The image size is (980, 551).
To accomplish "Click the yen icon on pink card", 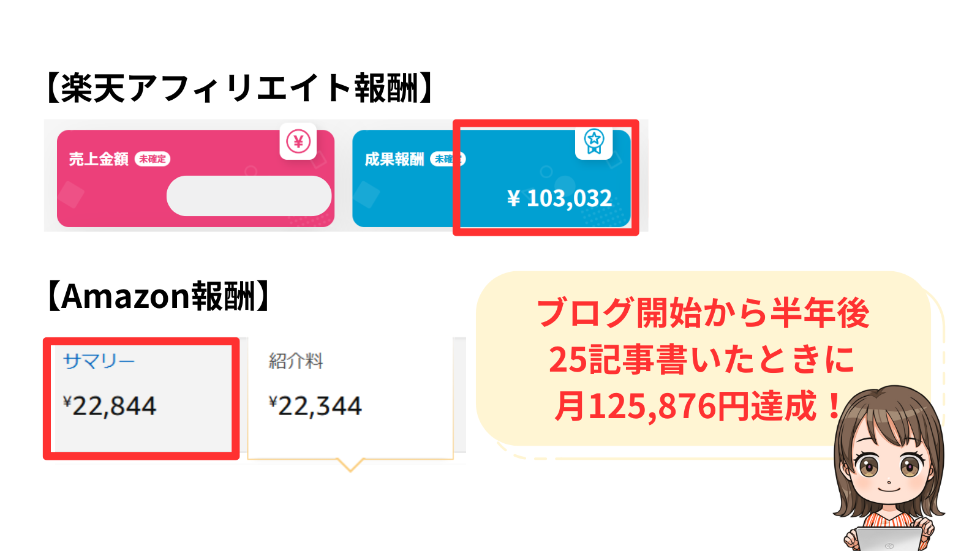I will click(x=298, y=141).
